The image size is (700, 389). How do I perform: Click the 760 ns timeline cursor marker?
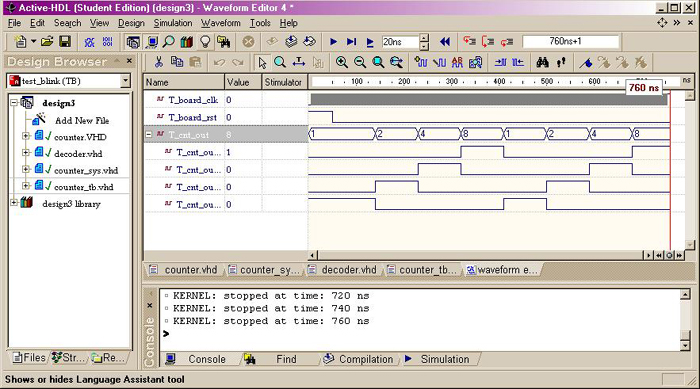point(644,88)
